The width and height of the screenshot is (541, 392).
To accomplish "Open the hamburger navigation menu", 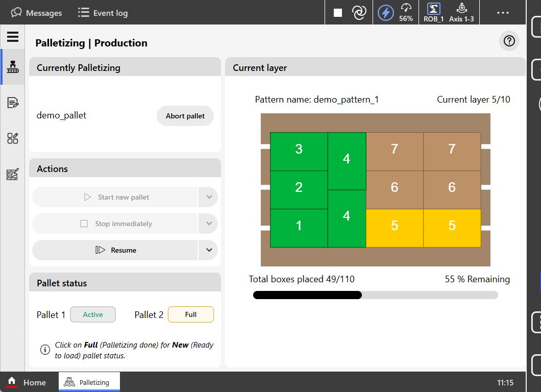I will pos(13,37).
